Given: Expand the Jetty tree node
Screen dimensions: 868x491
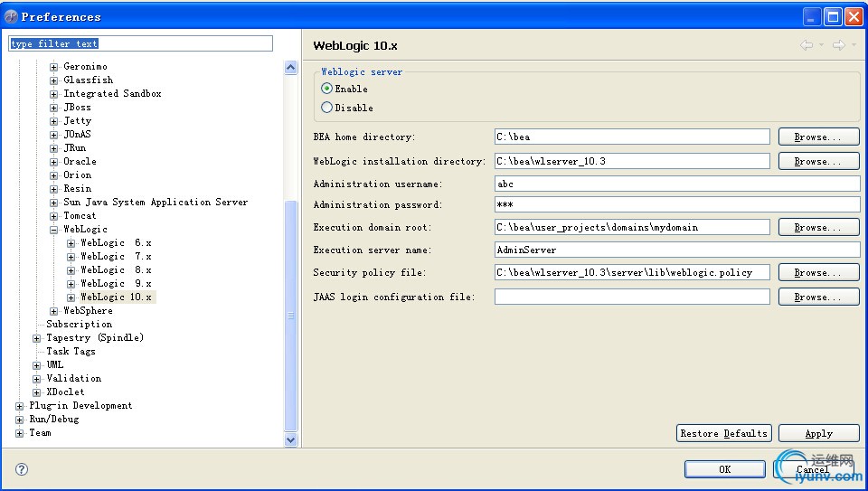Looking at the screenshot, I should click(53, 121).
